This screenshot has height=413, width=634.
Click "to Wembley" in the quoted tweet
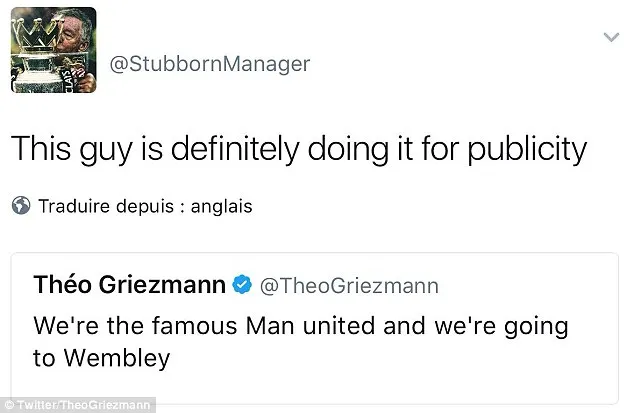(88, 356)
